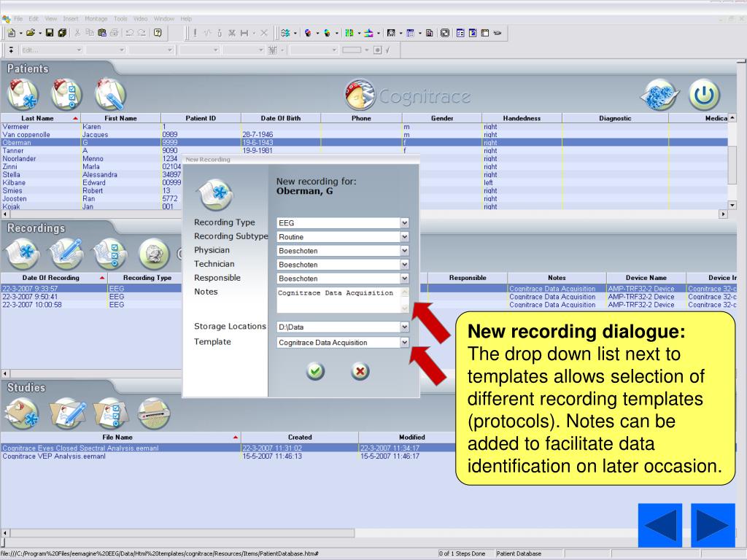Select patient Tanner
Screen dimensions: 747x560
tap(364, 150)
